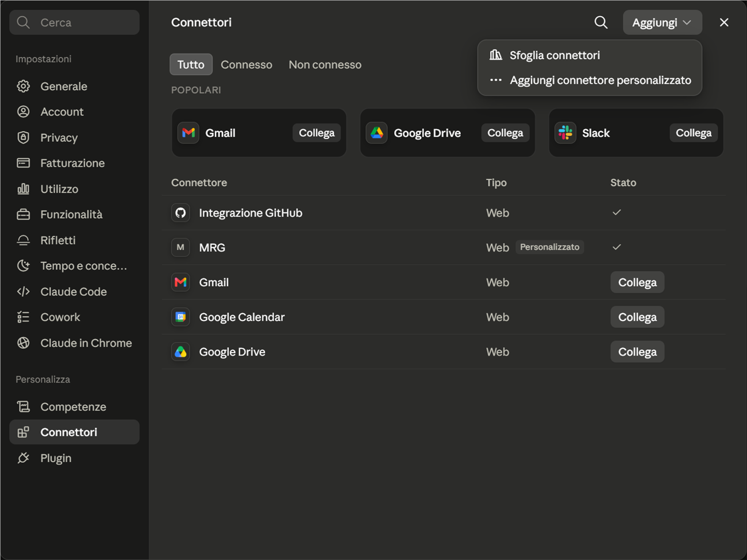Click the Fatturazione card icon
The width and height of the screenshot is (747, 560).
tap(24, 163)
